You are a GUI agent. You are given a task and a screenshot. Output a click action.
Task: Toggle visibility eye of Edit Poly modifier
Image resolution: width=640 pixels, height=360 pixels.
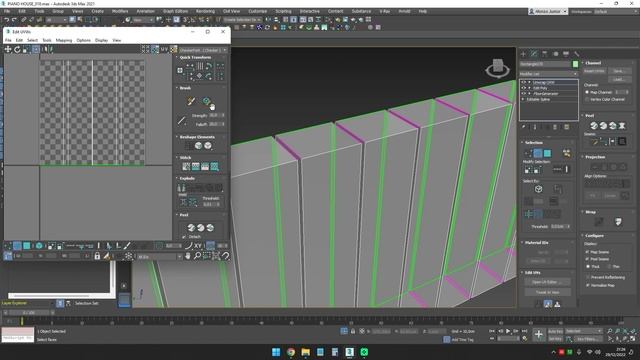click(x=524, y=88)
